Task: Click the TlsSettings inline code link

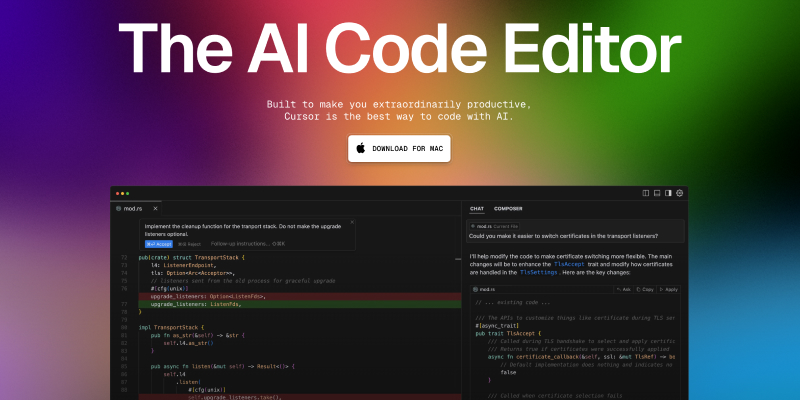Action: [539, 273]
